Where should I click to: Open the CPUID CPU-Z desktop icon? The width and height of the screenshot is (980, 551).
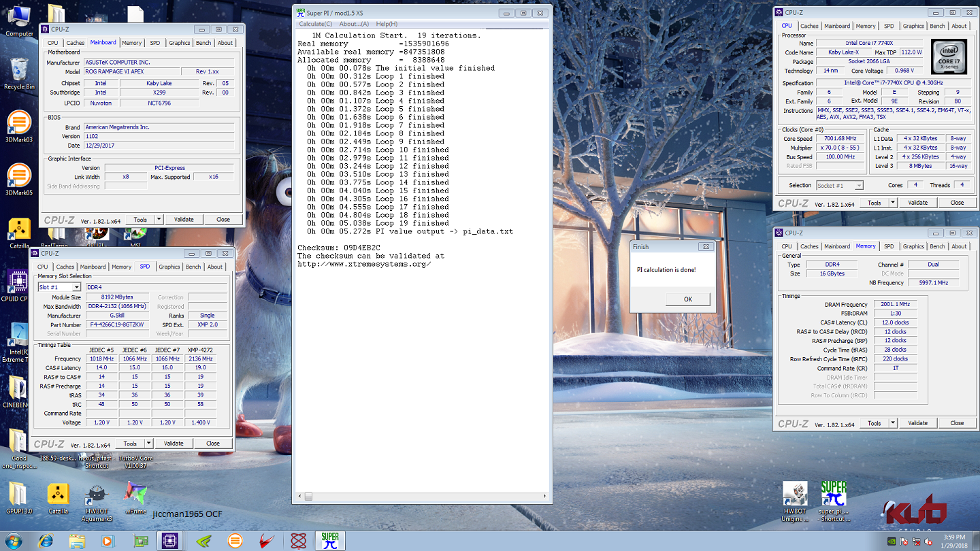tap(15, 286)
